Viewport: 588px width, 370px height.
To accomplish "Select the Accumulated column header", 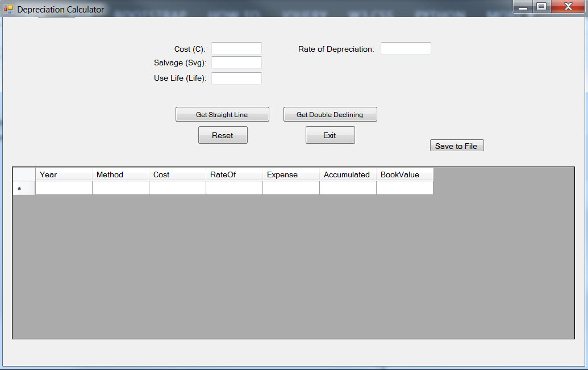I will click(347, 174).
